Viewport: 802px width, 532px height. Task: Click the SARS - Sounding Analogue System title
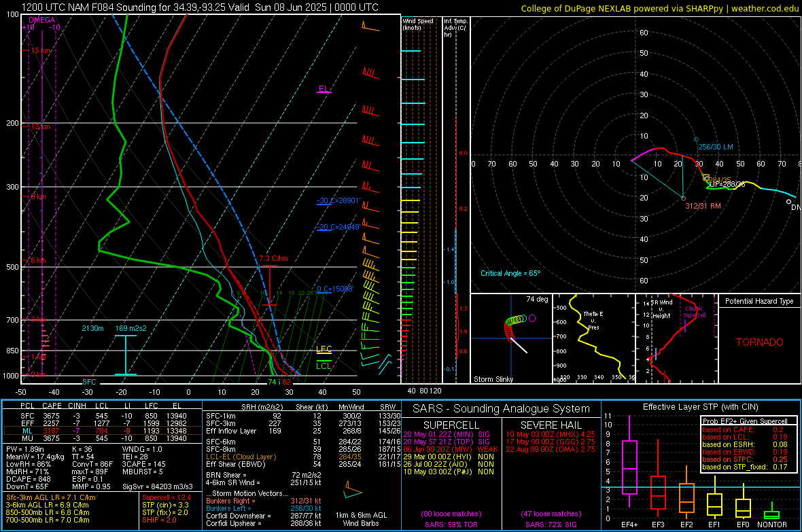[501, 409]
